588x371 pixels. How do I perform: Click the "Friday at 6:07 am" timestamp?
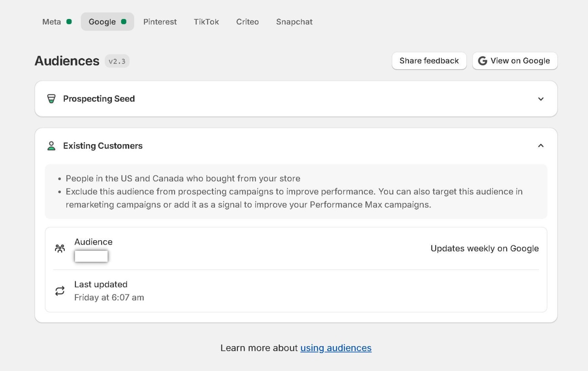coord(109,298)
